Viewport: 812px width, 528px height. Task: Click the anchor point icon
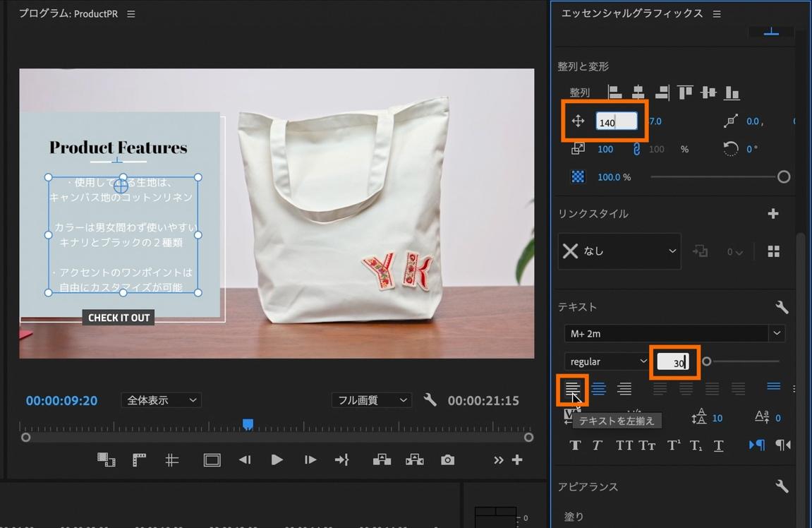[730, 121]
